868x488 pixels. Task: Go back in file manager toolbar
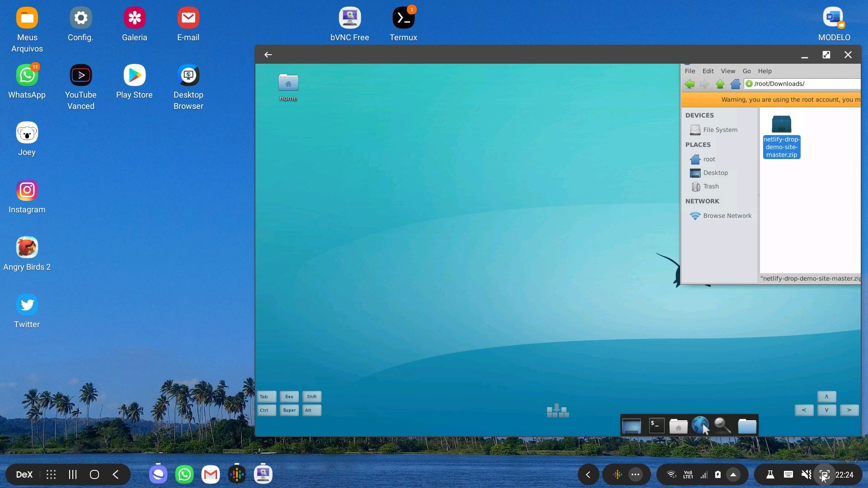[x=689, y=84]
